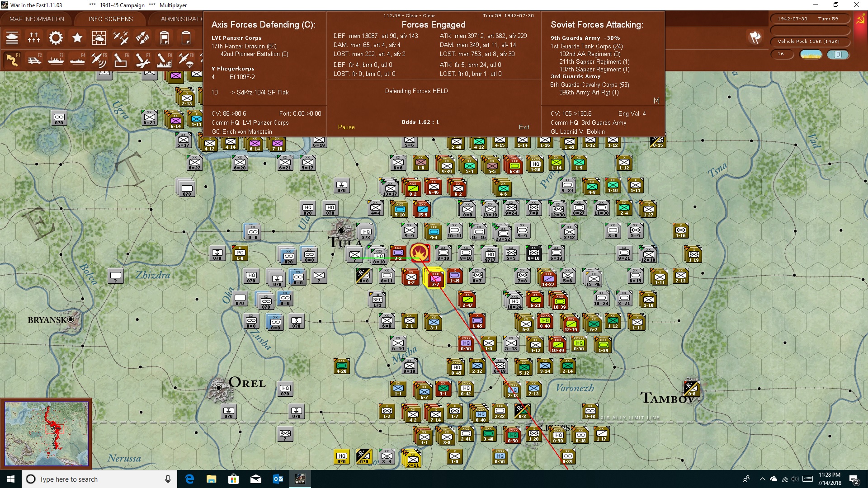Click the Bryansk city symbol
This screenshot has width=868, height=488.
(x=71, y=319)
